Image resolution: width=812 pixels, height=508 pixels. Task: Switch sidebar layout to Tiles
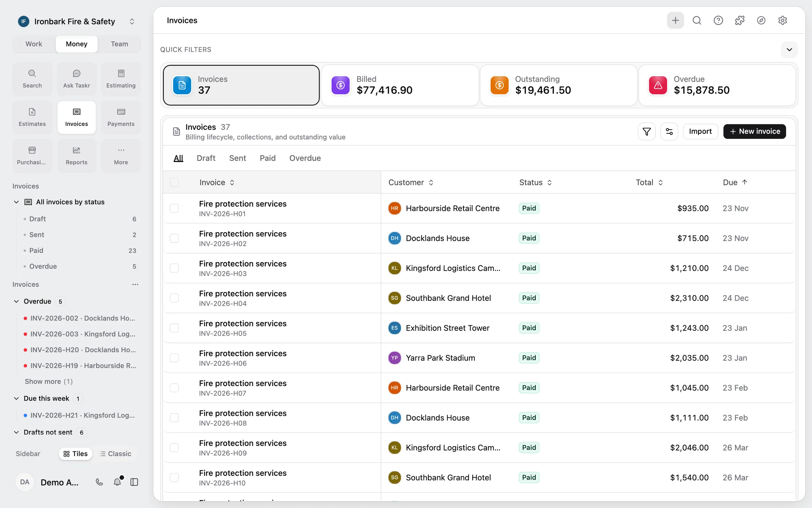[75, 453]
